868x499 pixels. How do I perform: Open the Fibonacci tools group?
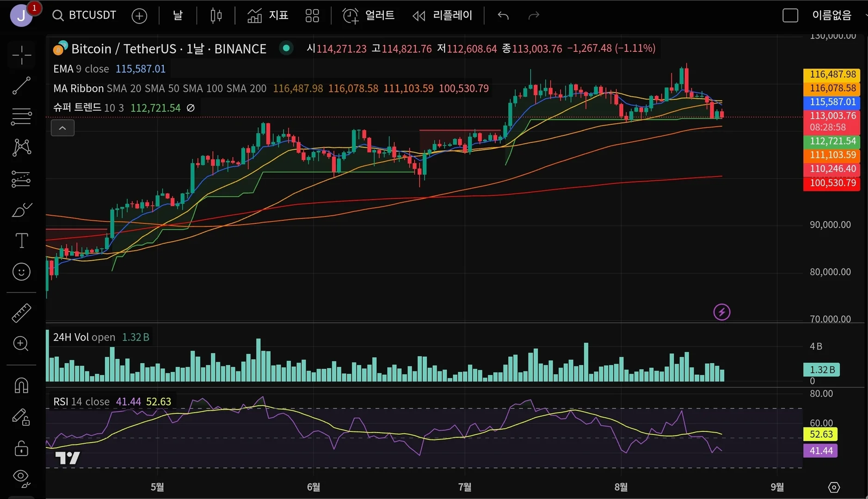(x=21, y=116)
